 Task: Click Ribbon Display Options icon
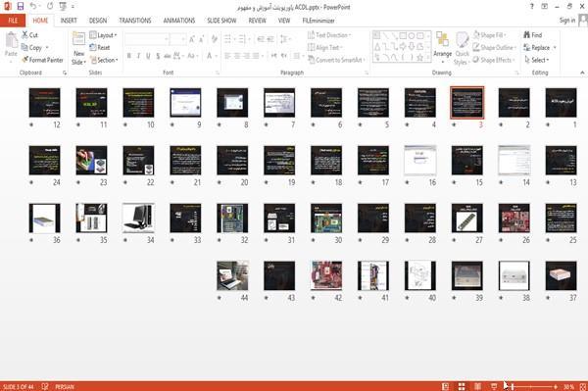(545, 7)
